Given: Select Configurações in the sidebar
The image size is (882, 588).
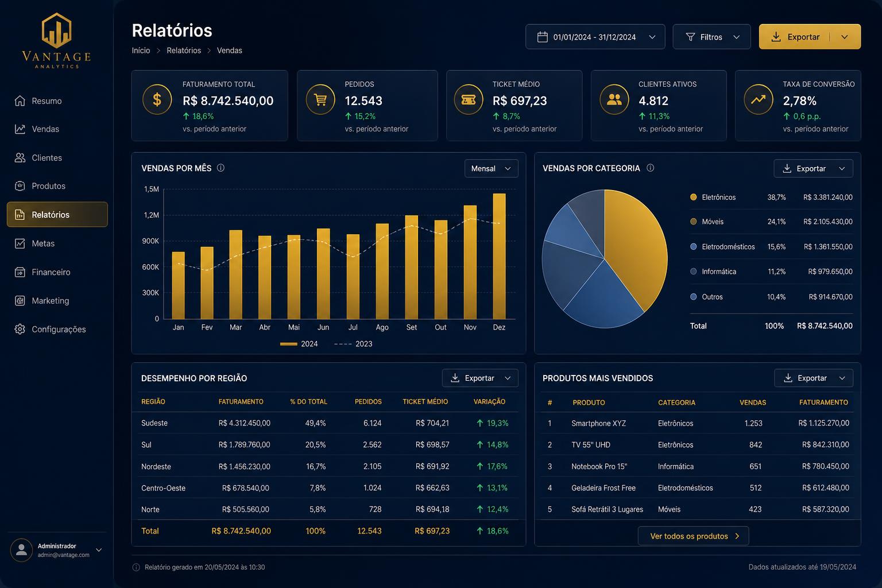Looking at the screenshot, I should pos(57,329).
